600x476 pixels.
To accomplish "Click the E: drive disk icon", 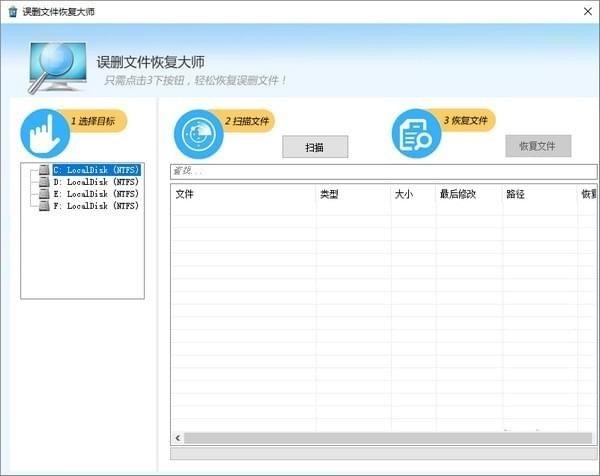I will [x=44, y=194].
